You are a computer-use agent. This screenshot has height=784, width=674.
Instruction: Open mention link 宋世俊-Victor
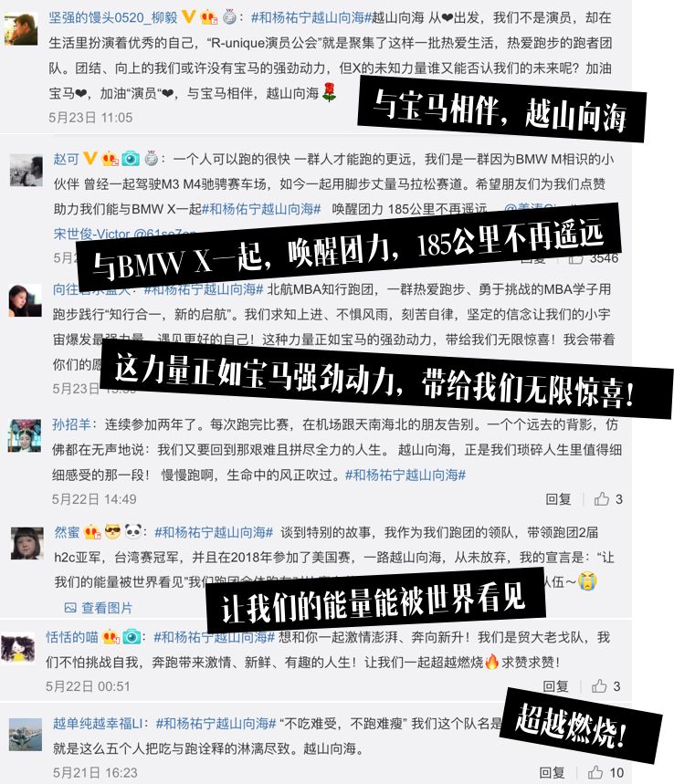(91, 234)
